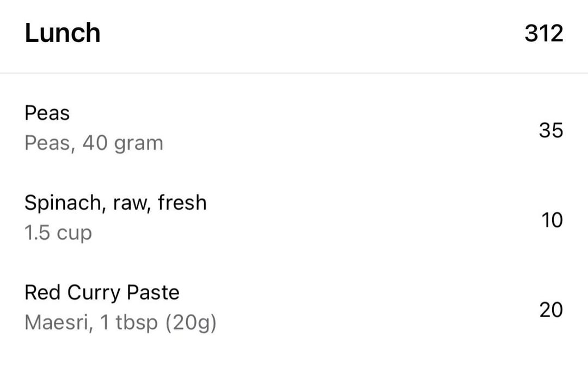Open the Red Curry Paste entry name

(x=102, y=293)
